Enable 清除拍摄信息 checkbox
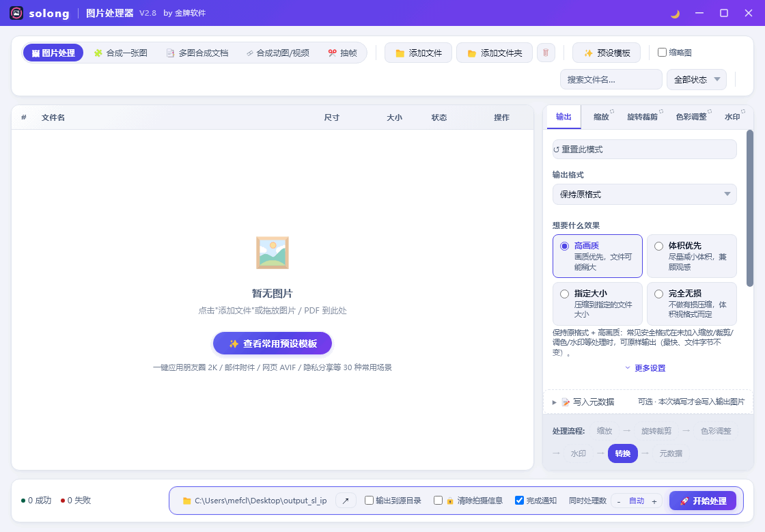This screenshot has height=532, width=765. (x=438, y=501)
